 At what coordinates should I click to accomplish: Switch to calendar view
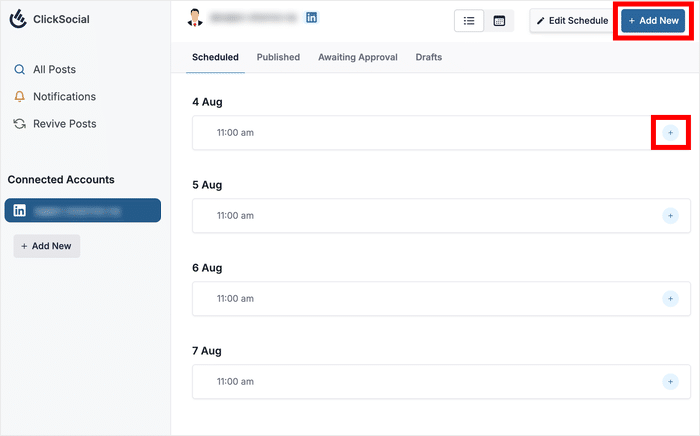tap(499, 21)
